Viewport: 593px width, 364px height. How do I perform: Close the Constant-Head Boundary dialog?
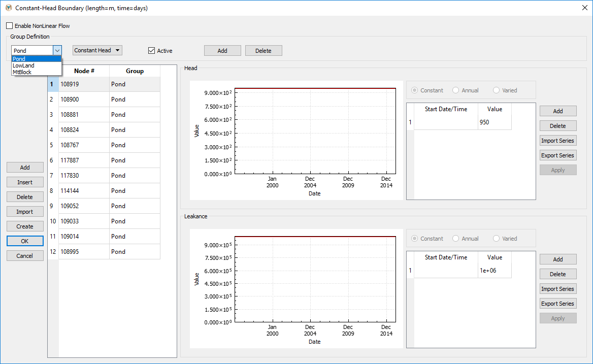tap(584, 8)
